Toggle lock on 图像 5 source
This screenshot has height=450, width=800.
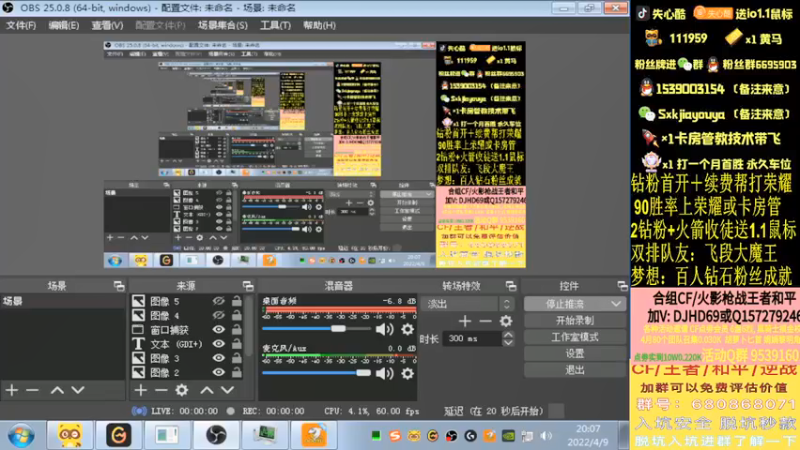click(x=236, y=301)
